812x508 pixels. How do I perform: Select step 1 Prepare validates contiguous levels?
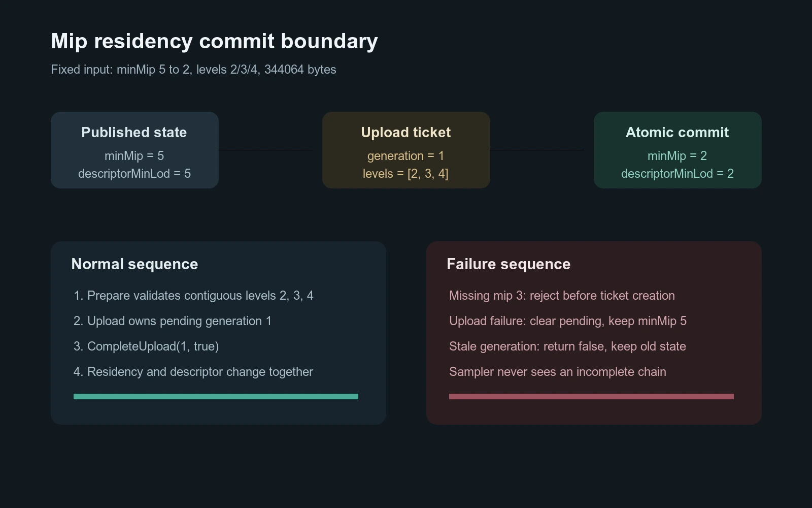[x=193, y=296]
